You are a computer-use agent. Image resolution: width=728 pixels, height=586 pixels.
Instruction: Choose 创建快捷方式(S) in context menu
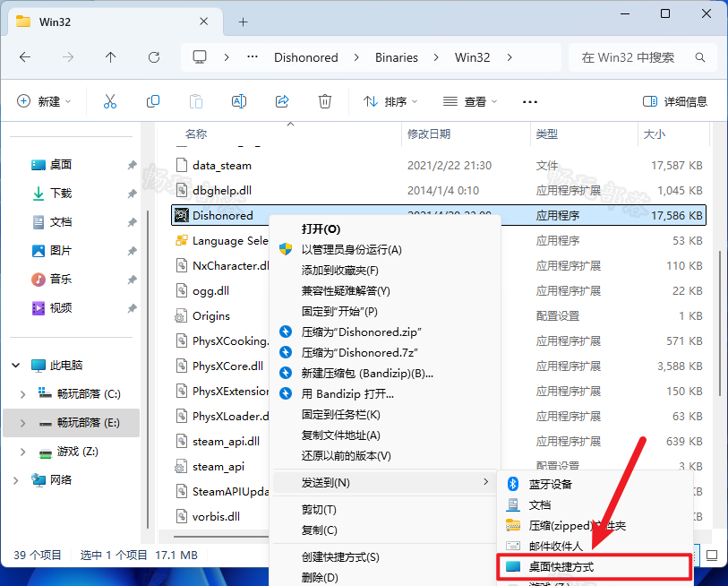pos(340,556)
